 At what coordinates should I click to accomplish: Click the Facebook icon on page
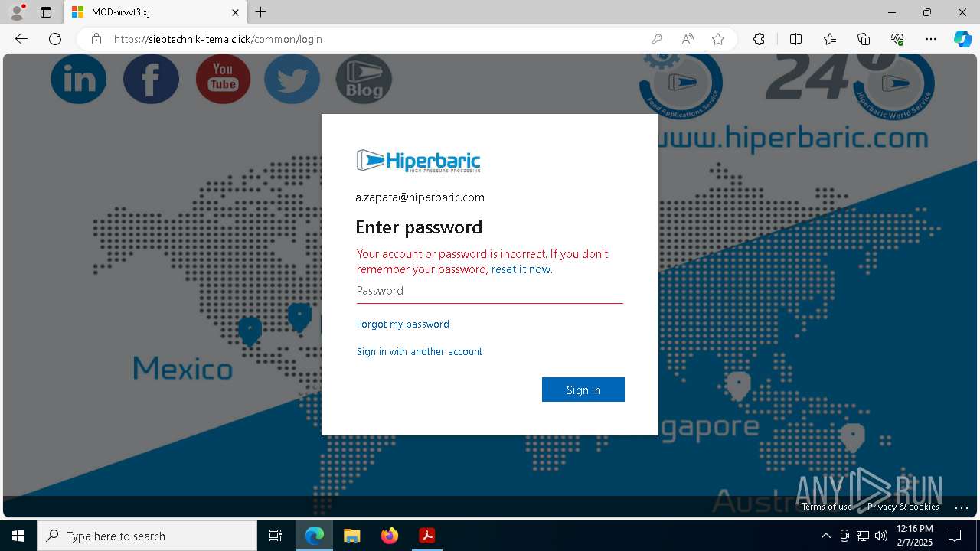[151, 78]
